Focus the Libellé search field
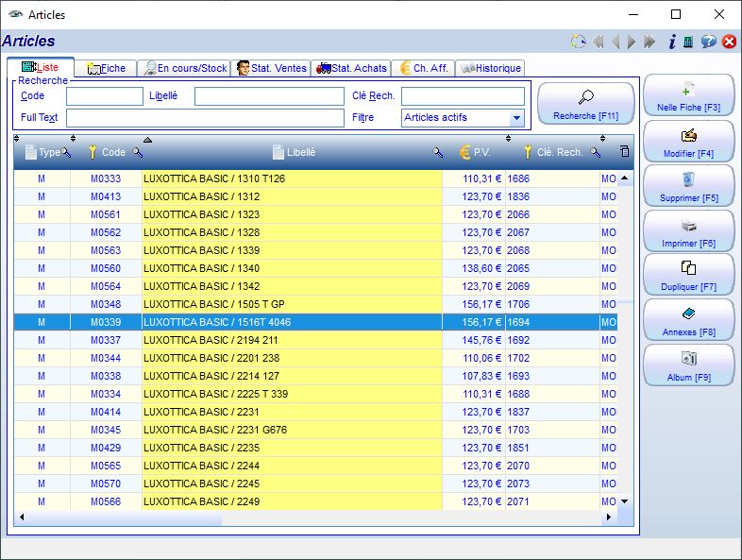The height and width of the screenshot is (560, 742). point(269,96)
